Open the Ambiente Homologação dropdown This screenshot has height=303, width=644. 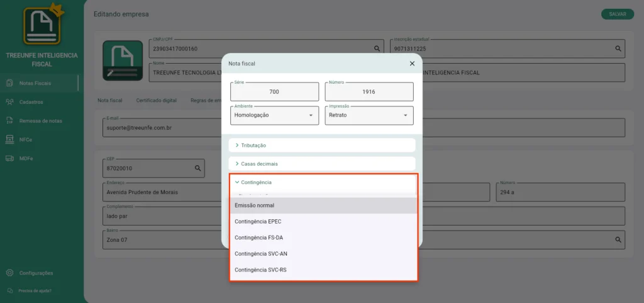(x=275, y=115)
